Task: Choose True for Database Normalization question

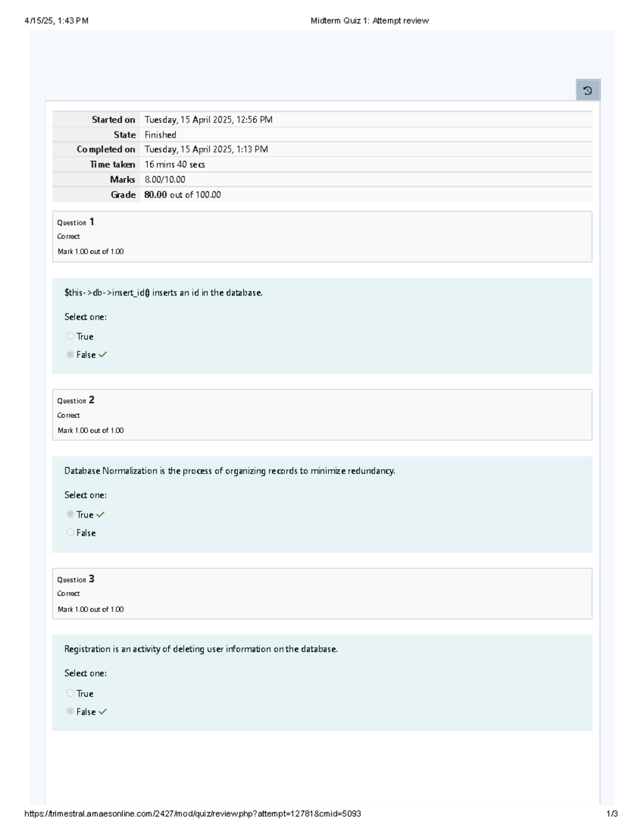Action: tap(70, 514)
